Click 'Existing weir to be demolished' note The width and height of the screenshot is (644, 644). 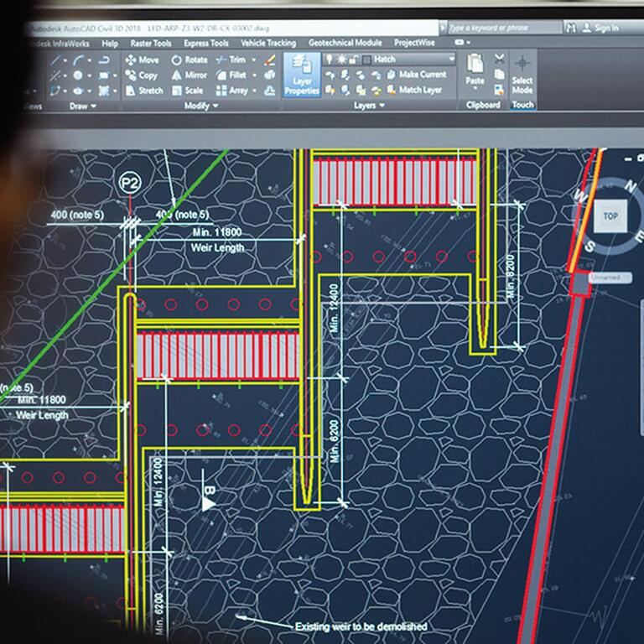(x=361, y=626)
